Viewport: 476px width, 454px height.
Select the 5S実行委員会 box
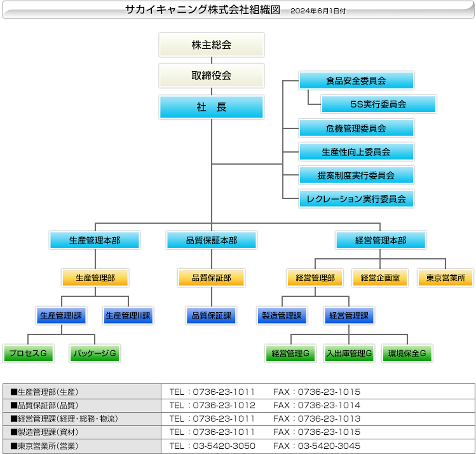coord(378,104)
